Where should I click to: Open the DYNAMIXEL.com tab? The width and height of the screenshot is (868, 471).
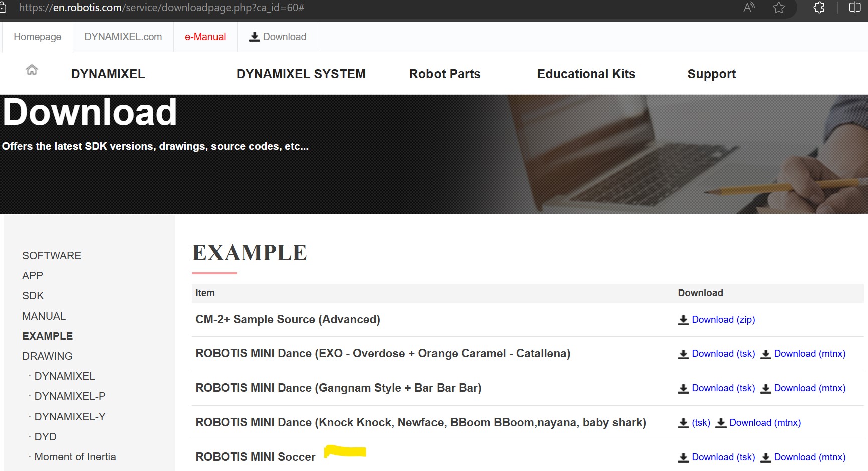pyautogui.click(x=123, y=37)
